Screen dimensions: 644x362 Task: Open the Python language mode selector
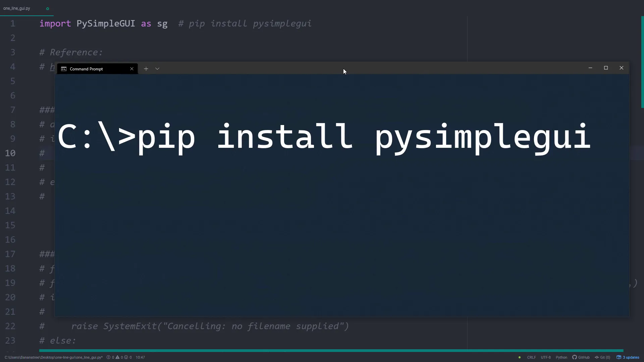click(x=561, y=357)
